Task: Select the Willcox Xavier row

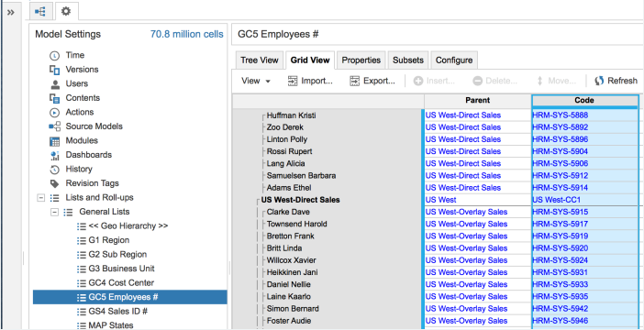Action: tap(291, 260)
